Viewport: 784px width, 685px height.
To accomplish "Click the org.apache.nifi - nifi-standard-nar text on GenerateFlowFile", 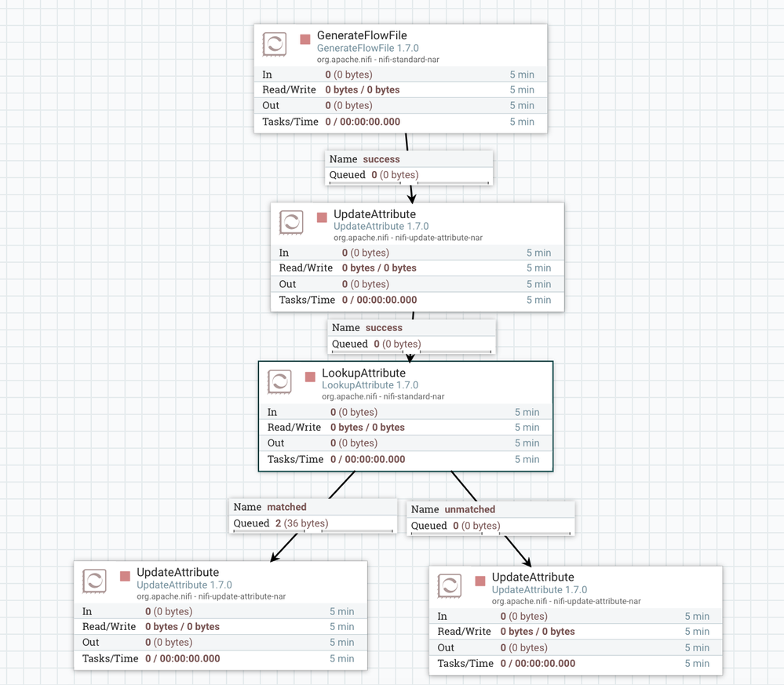I will click(378, 60).
